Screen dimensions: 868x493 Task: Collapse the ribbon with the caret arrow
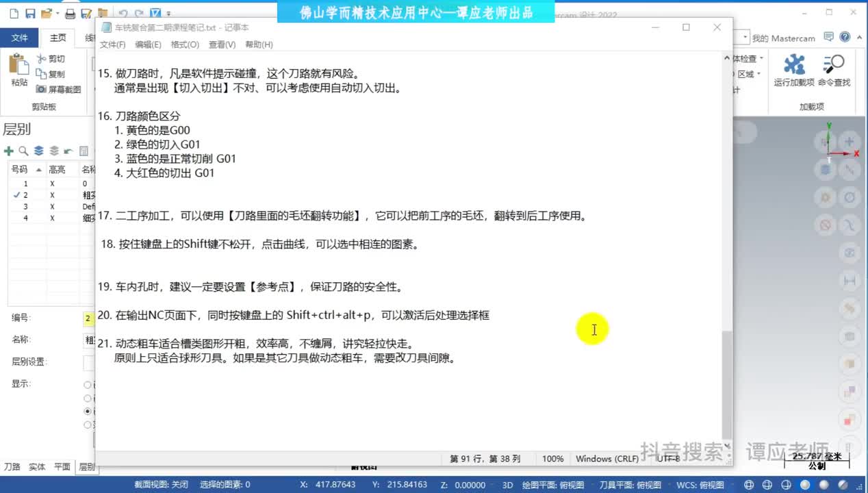click(x=860, y=38)
